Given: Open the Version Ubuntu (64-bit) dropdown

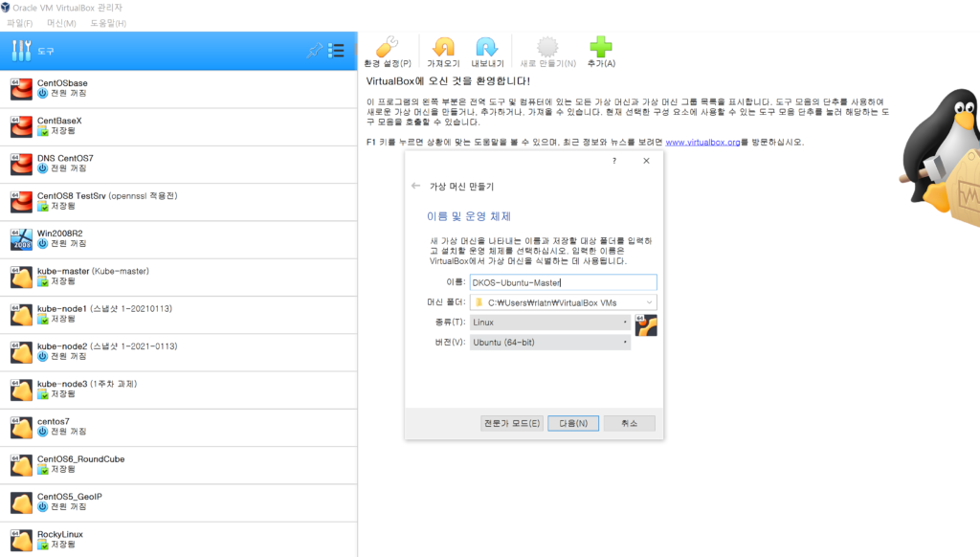Looking at the screenshot, I should (x=550, y=343).
